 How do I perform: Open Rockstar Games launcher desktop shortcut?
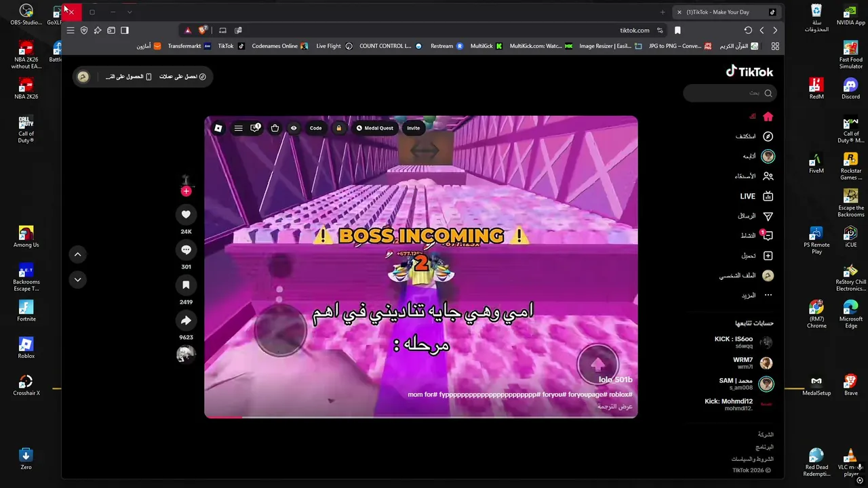pyautogui.click(x=850, y=166)
